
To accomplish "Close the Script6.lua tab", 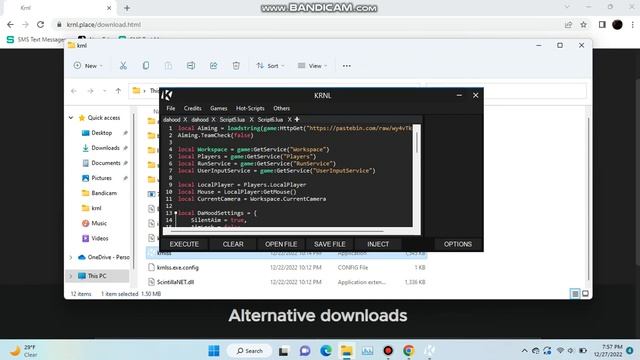I will pyautogui.click(x=289, y=120).
